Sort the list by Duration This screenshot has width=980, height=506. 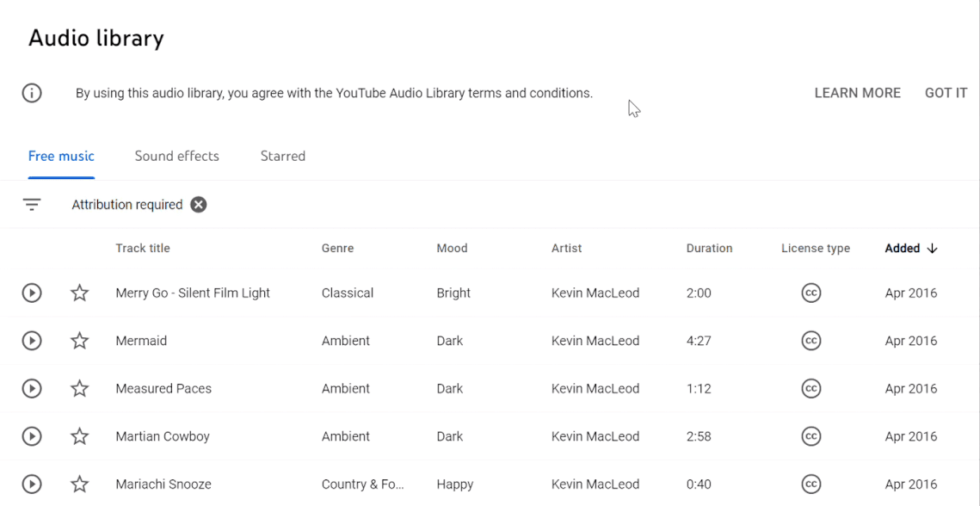coord(709,248)
